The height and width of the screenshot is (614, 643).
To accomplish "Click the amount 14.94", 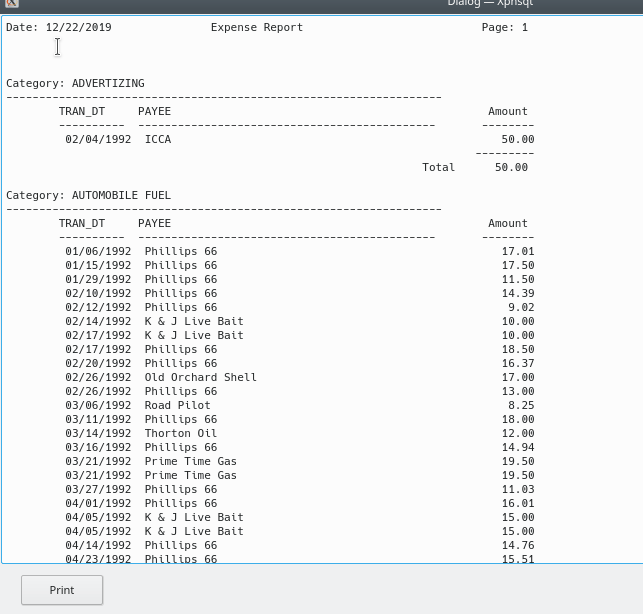I will click(x=518, y=447).
